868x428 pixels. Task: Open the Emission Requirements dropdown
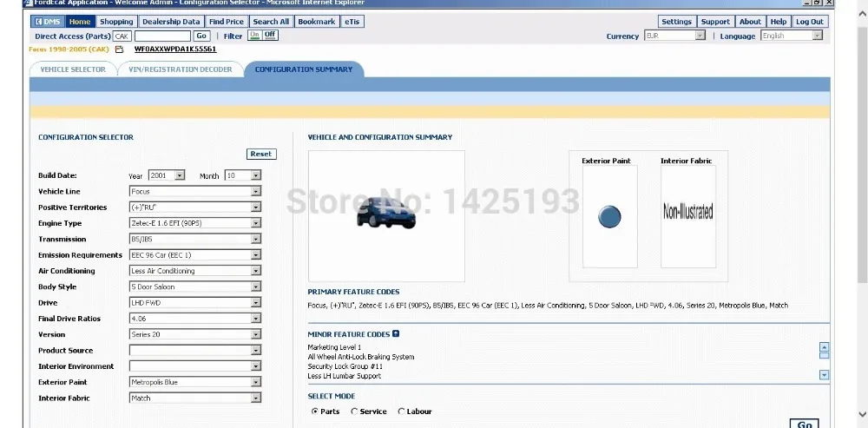(194, 255)
